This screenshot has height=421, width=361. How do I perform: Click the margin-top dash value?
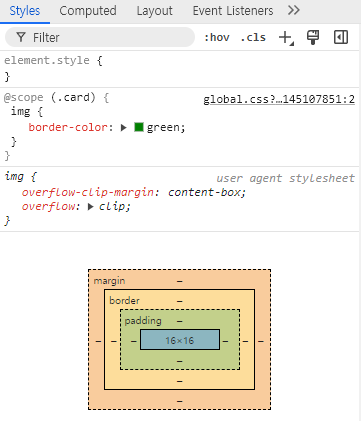(x=180, y=281)
